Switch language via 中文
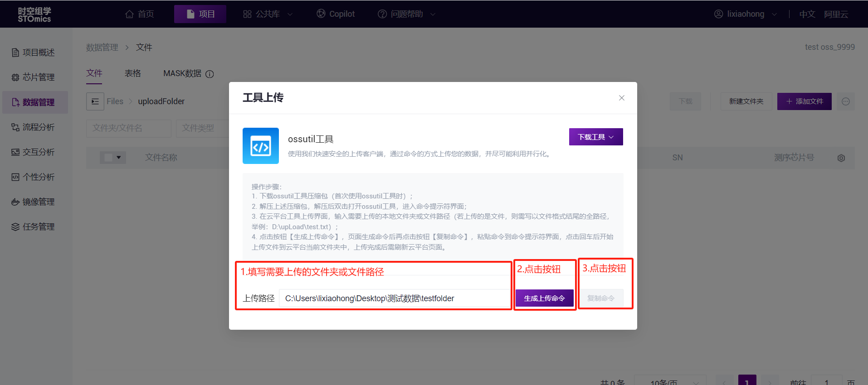 click(x=807, y=14)
